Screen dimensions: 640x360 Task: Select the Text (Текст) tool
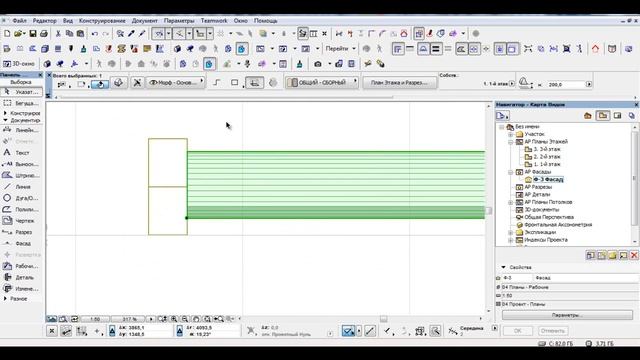point(21,153)
